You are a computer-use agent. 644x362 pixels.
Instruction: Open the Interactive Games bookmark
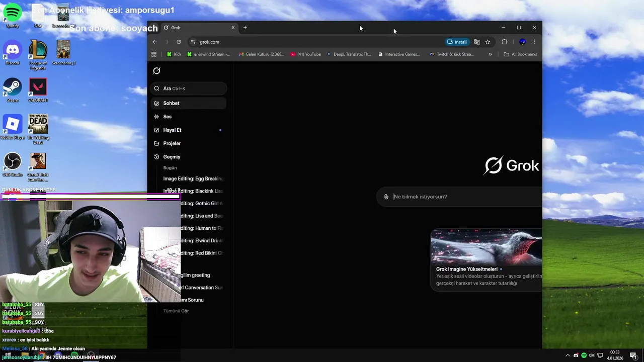pyautogui.click(x=399, y=54)
